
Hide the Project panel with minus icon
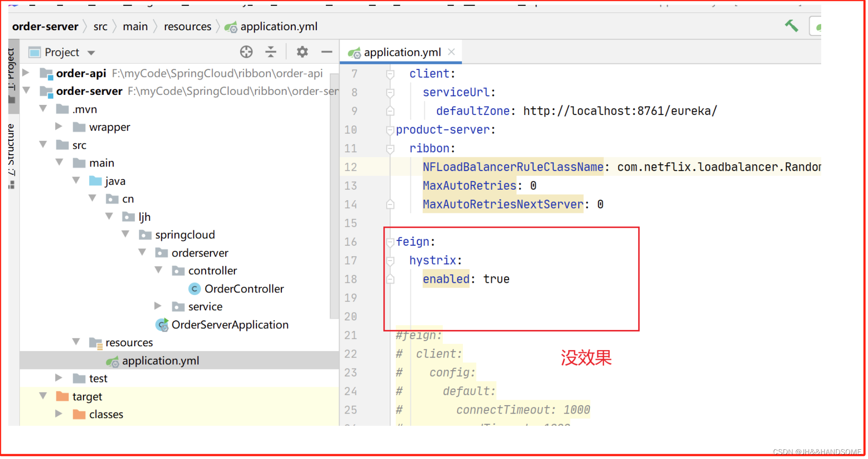tap(326, 52)
